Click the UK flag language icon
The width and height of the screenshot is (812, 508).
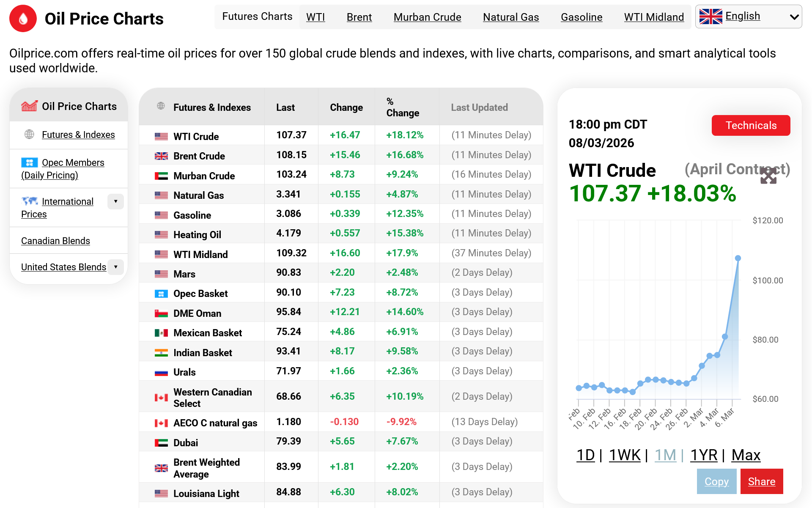[710, 17]
